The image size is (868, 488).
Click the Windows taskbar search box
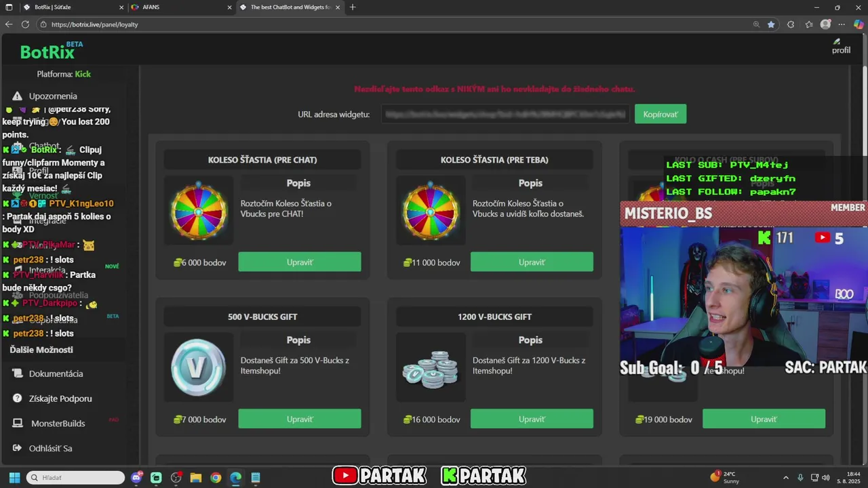click(75, 477)
